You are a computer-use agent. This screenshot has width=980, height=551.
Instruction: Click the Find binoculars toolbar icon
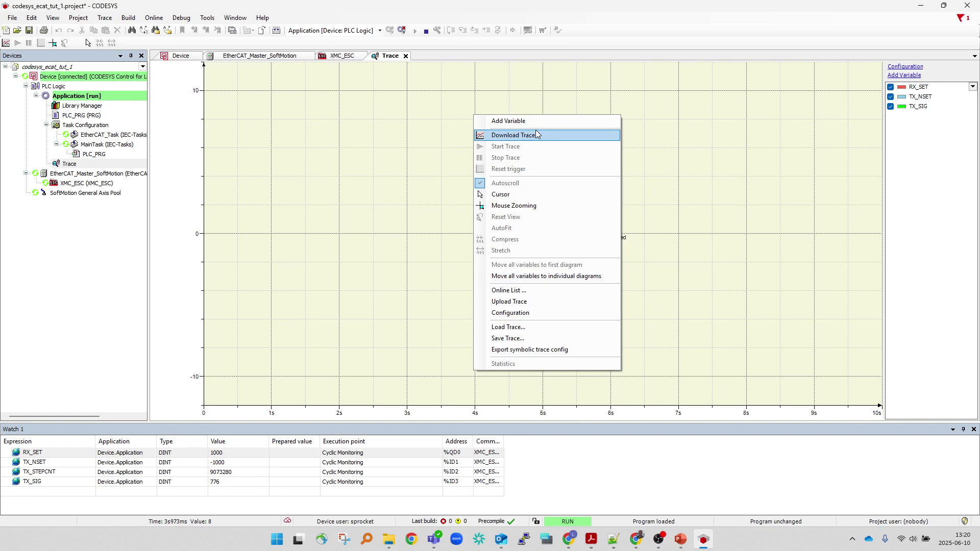tap(132, 31)
